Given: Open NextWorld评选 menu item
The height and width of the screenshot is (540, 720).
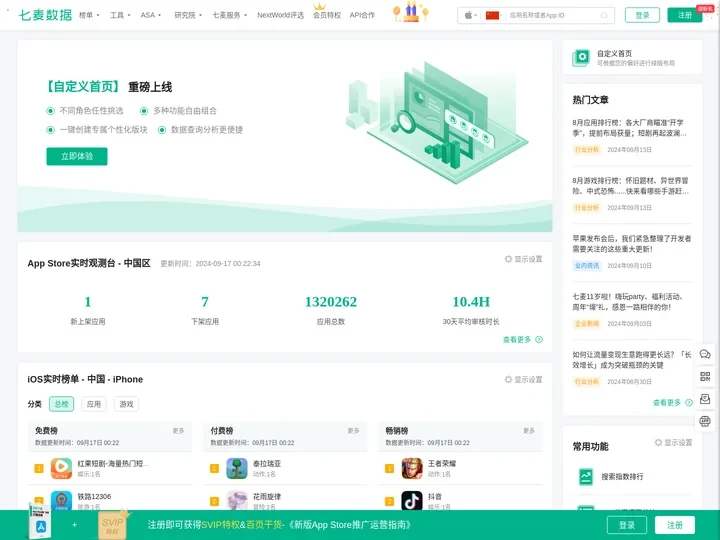Looking at the screenshot, I should [280, 15].
